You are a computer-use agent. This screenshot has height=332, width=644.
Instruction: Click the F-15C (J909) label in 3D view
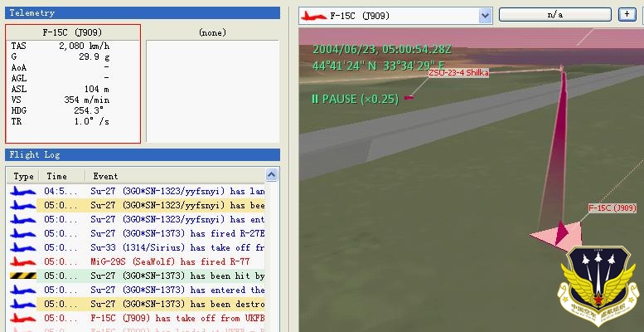pyautogui.click(x=612, y=208)
